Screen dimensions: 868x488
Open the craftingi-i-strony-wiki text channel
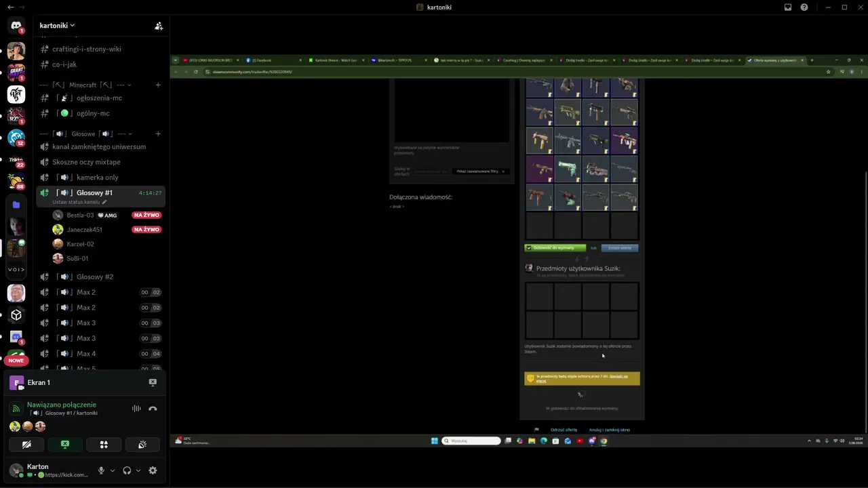[x=100, y=49]
